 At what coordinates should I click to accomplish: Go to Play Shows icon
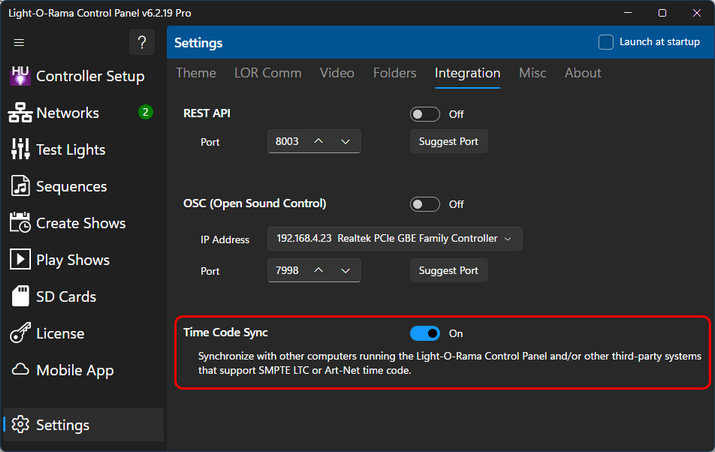coord(20,260)
